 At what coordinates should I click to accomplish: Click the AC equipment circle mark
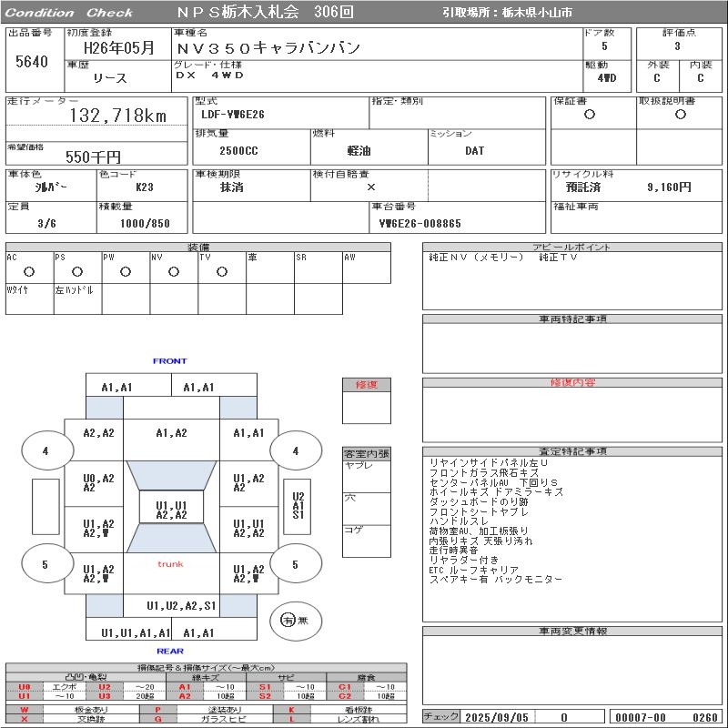(29, 271)
